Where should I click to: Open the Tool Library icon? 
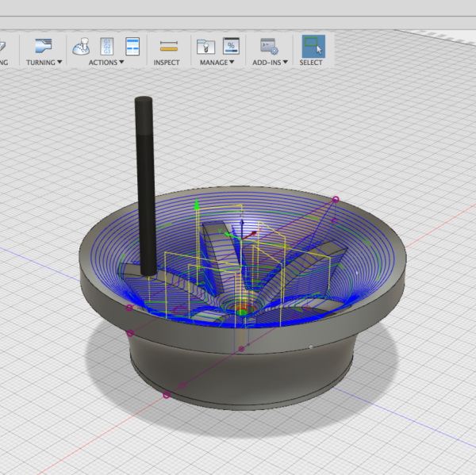point(205,47)
